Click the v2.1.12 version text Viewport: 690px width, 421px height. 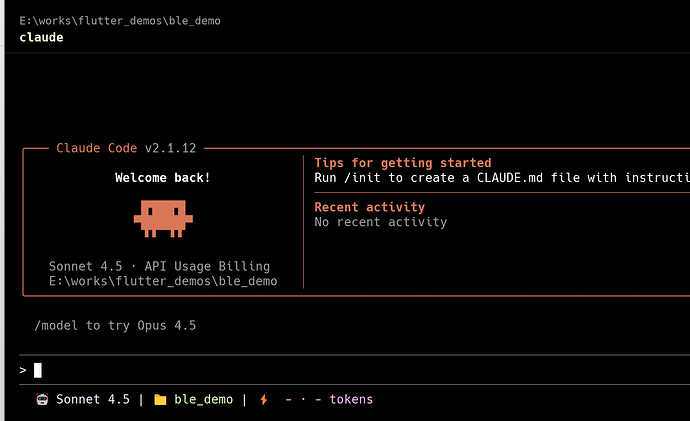[170, 148]
